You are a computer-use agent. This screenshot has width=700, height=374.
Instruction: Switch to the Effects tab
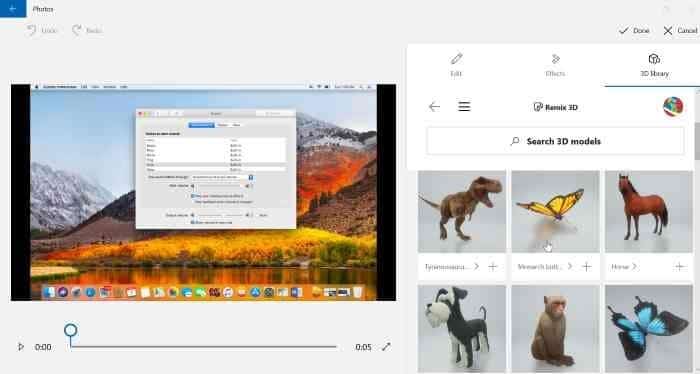pyautogui.click(x=555, y=65)
